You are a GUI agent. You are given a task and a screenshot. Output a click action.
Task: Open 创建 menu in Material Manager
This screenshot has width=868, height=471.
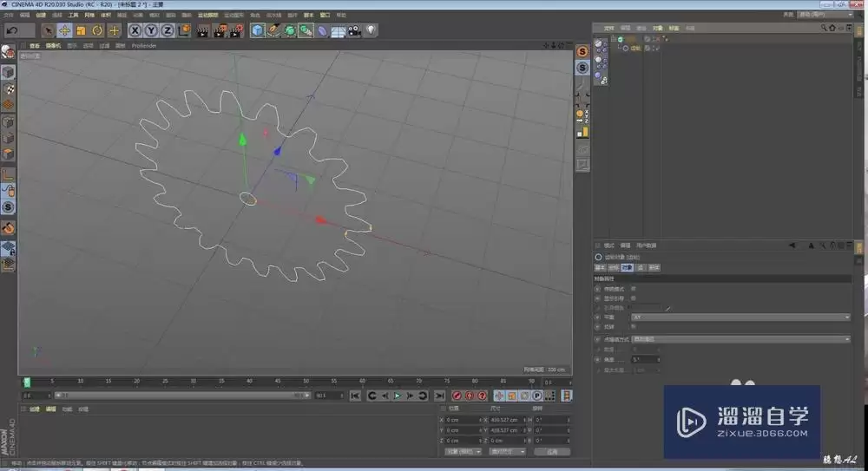click(35, 409)
